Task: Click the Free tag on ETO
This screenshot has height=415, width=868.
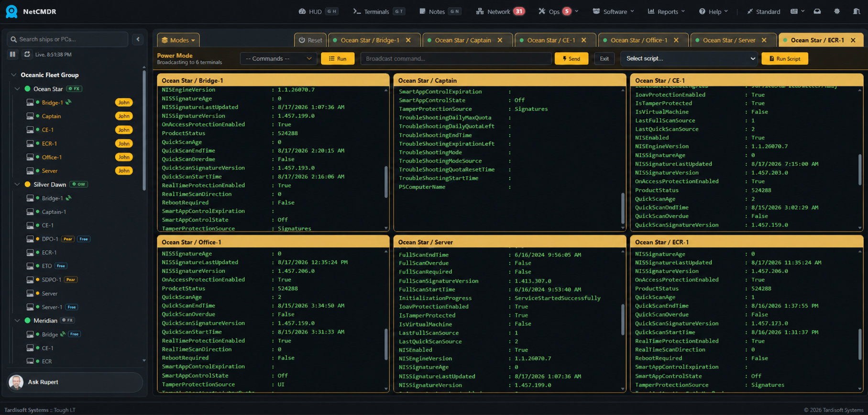Action: (61, 266)
